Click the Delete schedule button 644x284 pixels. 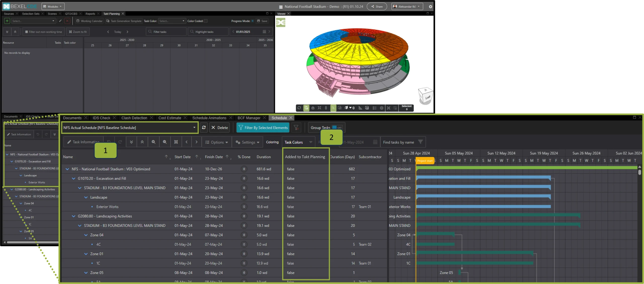pyautogui.click(x=220, y=128)
